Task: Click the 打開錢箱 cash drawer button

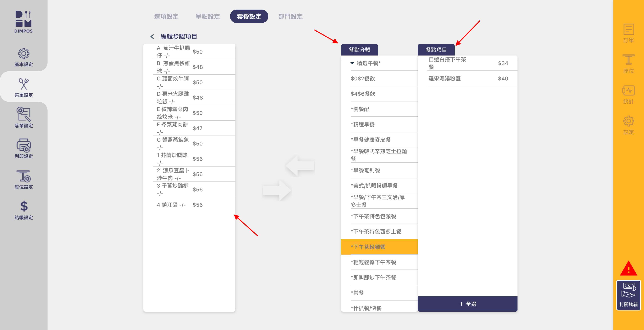Action: click(628, 295)
